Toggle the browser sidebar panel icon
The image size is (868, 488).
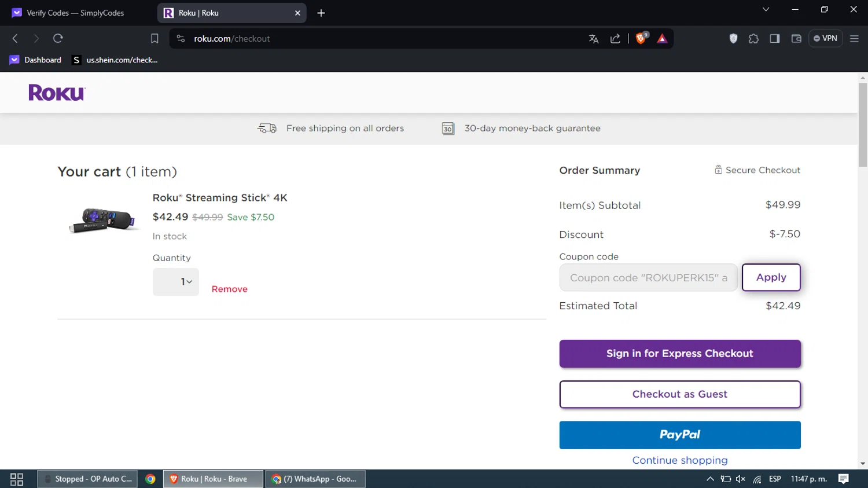pos(775,39)
